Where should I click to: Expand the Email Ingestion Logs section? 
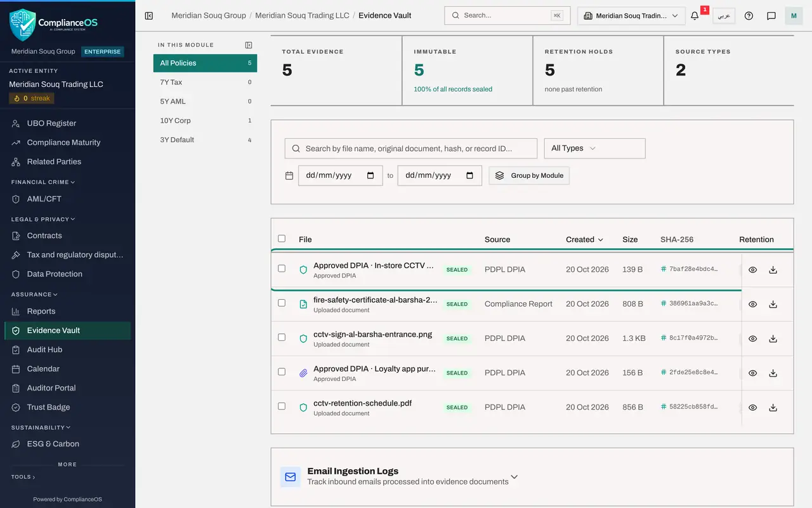coord(514,477)
